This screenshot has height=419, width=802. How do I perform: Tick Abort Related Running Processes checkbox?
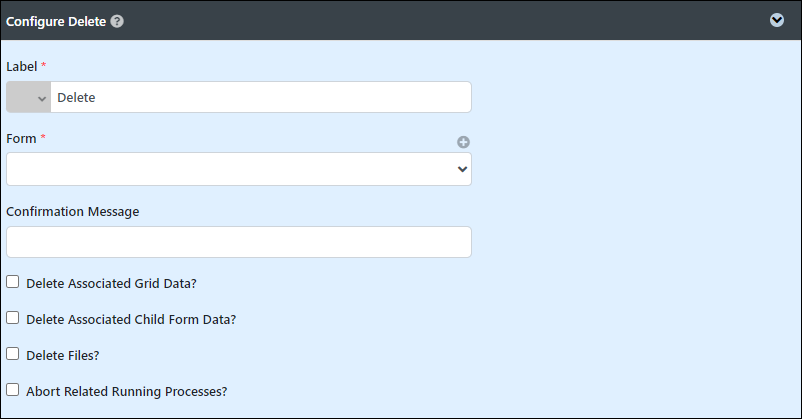[13, 390]
